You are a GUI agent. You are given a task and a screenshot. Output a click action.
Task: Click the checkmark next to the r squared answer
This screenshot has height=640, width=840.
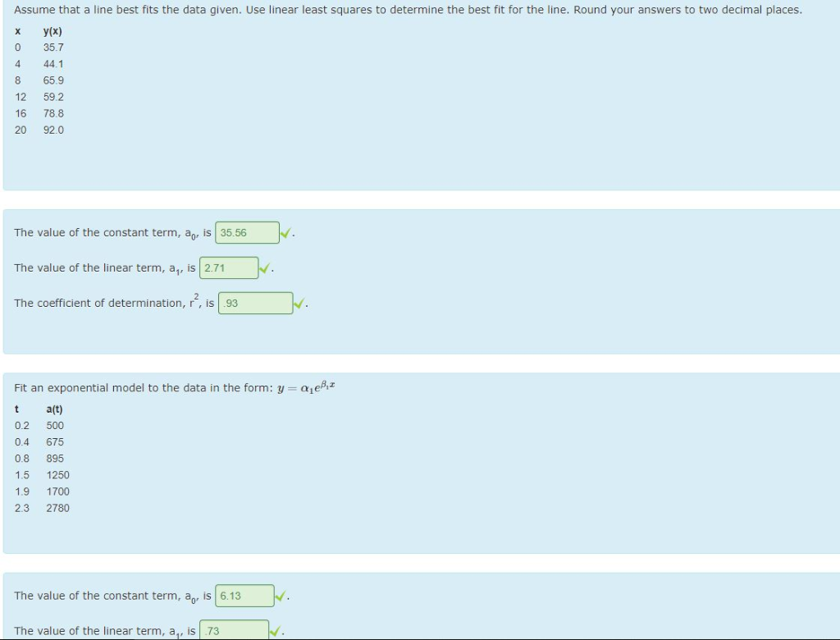tap(299, 303)
